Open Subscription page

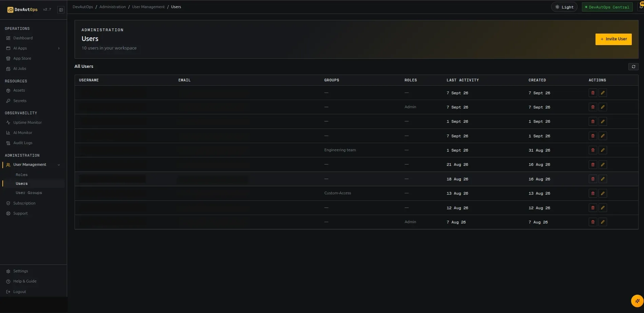pyautogui.click(x=24, y=203)
